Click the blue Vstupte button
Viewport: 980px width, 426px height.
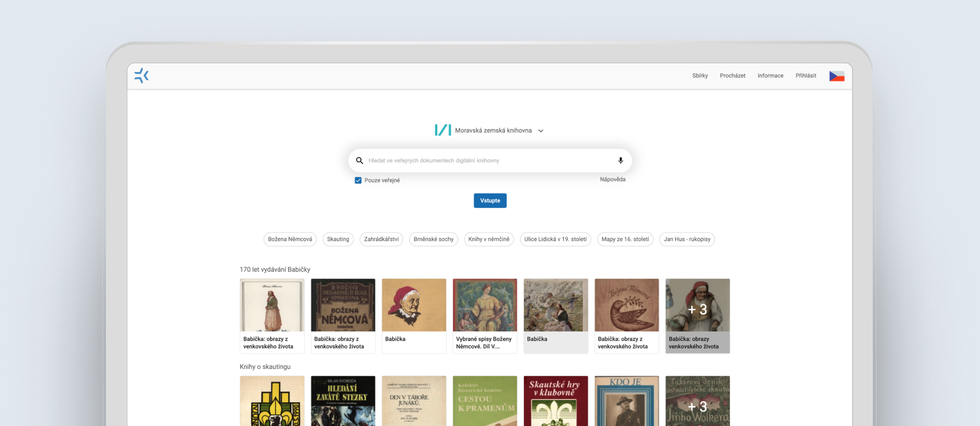pyautogui.click(x=490, y=200)
